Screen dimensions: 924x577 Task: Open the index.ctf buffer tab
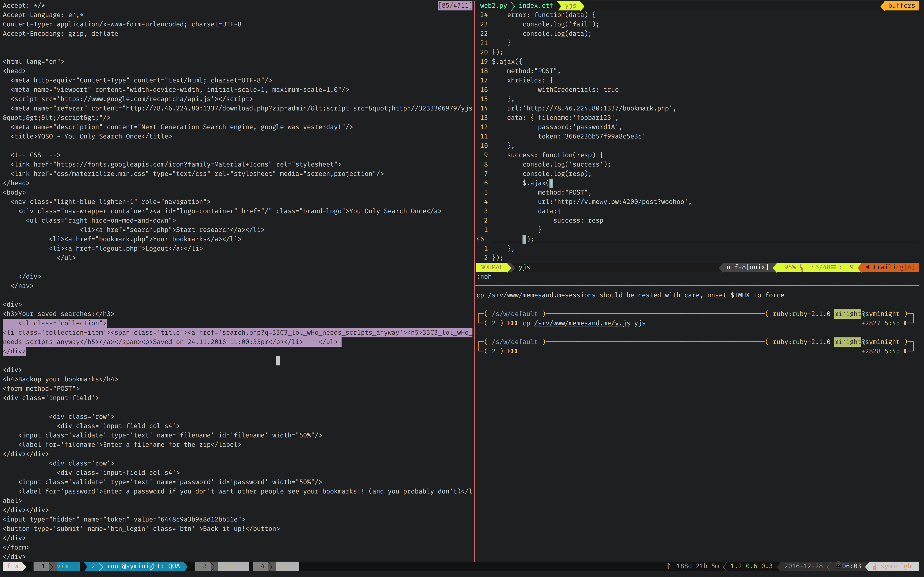535,5
